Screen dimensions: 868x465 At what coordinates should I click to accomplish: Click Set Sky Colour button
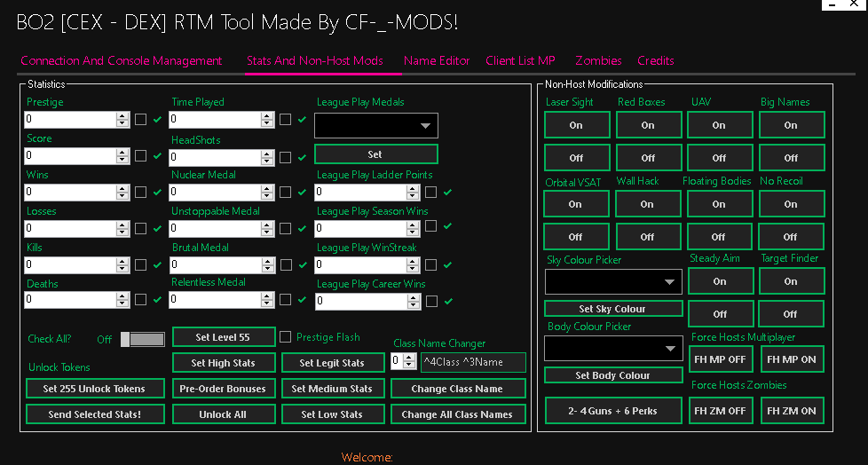pyautogui.click(x=613, y=308)
